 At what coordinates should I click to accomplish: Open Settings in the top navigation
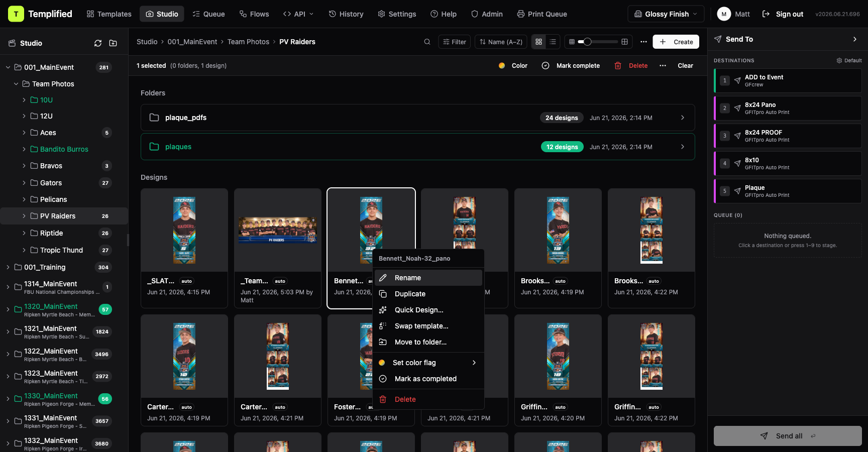(x=397, y=14)
